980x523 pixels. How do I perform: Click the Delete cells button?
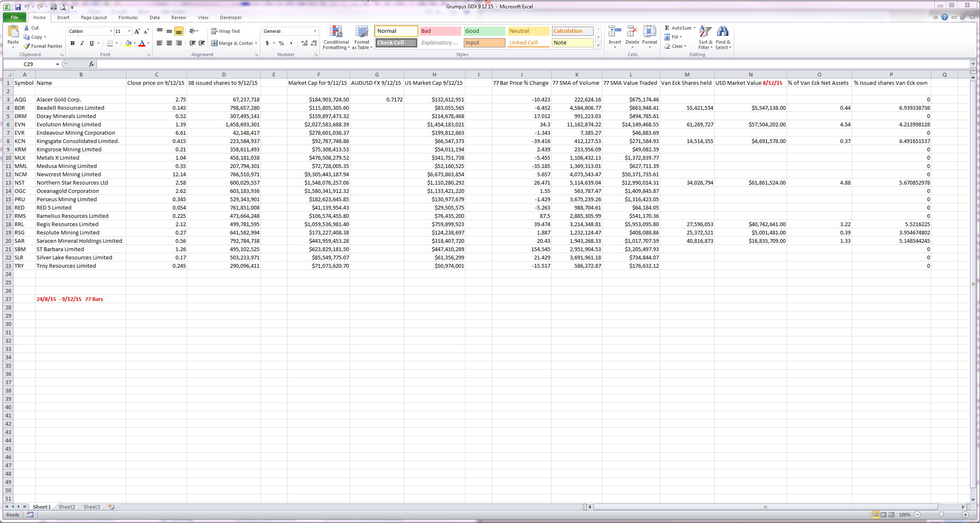(x=632, y=37)
